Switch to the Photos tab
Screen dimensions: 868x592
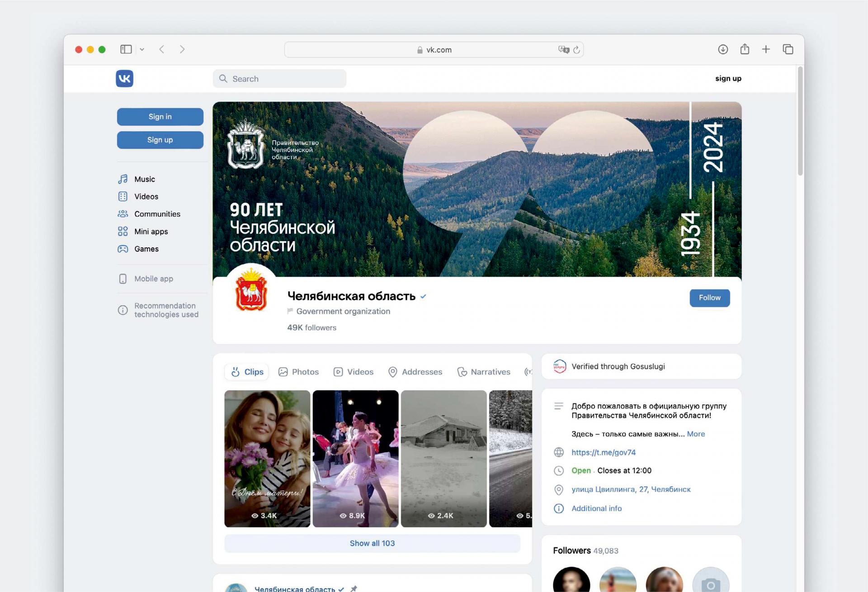(x=298, y=372)
